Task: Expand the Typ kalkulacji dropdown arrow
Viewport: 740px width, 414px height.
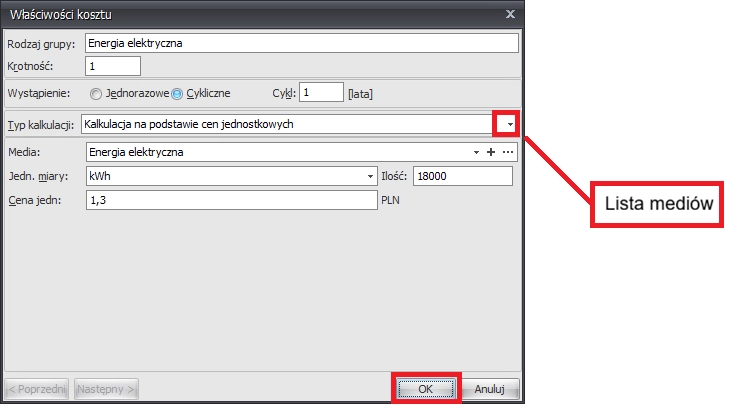Action: click(510, 124)
